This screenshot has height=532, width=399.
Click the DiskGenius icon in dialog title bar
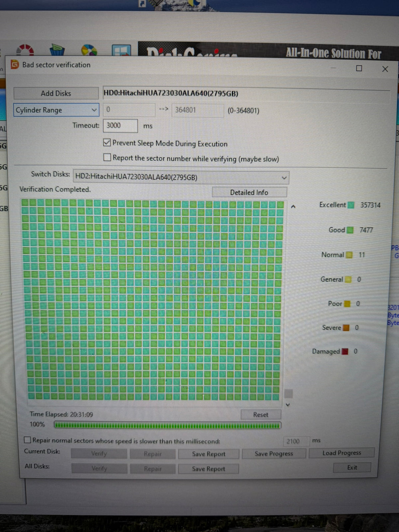point(15,64)
